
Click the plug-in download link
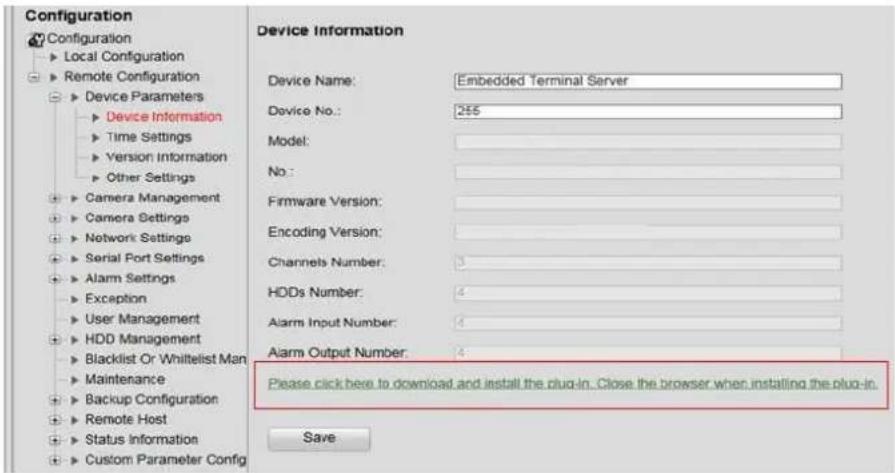573,383
